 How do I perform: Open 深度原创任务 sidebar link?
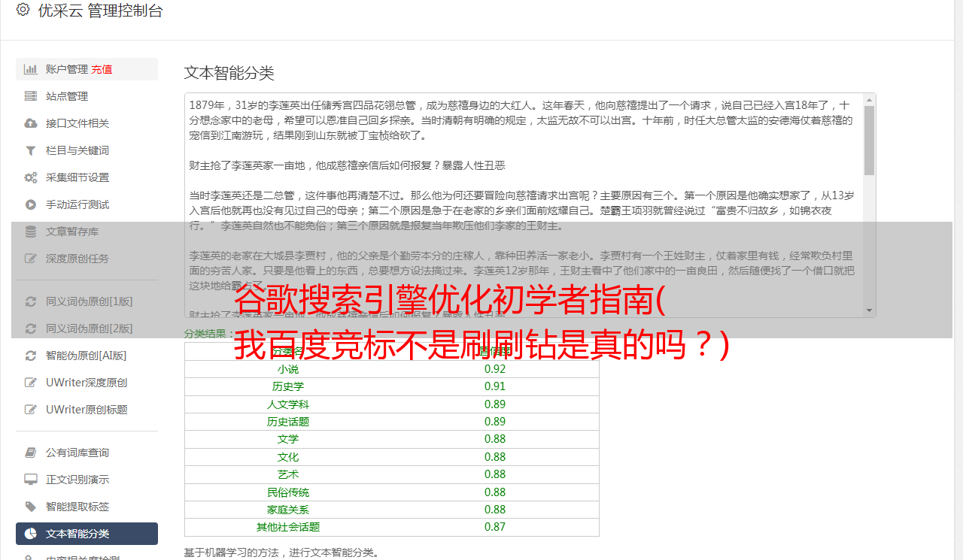(x=87, y=259)
